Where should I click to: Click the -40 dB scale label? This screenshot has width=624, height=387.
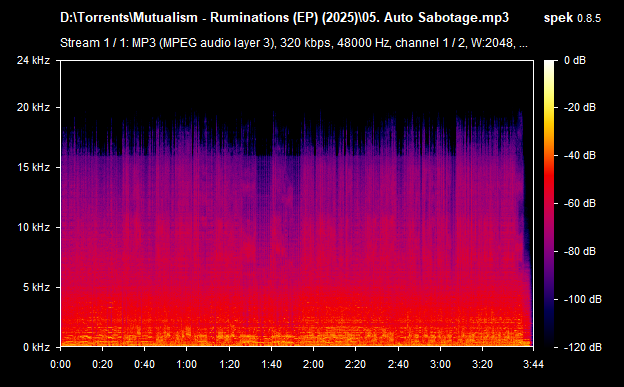point(579,155)
